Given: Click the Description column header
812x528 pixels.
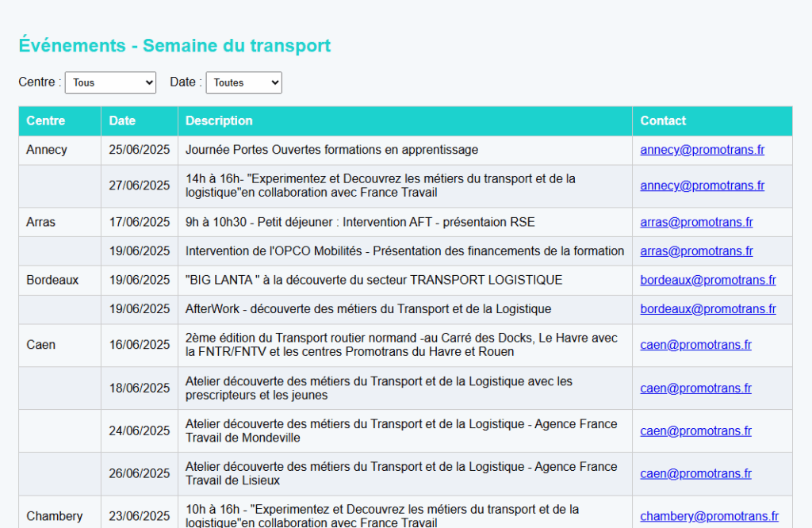Looking at the screenshot, I should (405, 121).
